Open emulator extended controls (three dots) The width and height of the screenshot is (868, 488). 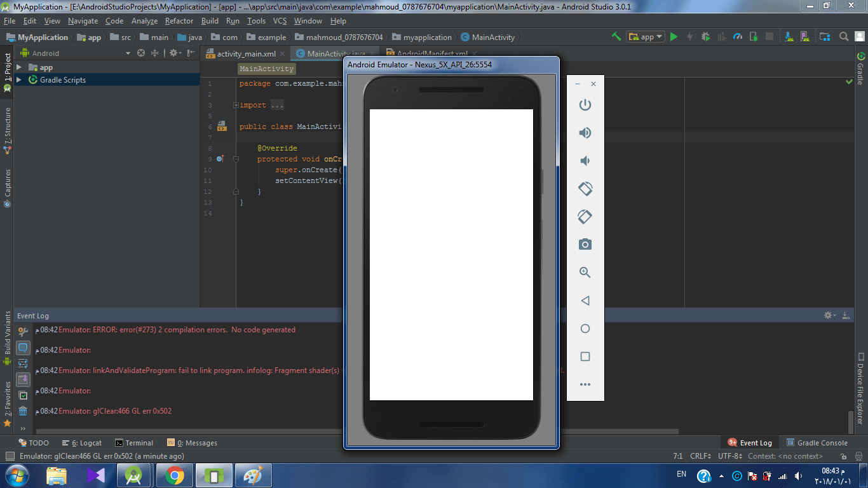pos(585,384)
